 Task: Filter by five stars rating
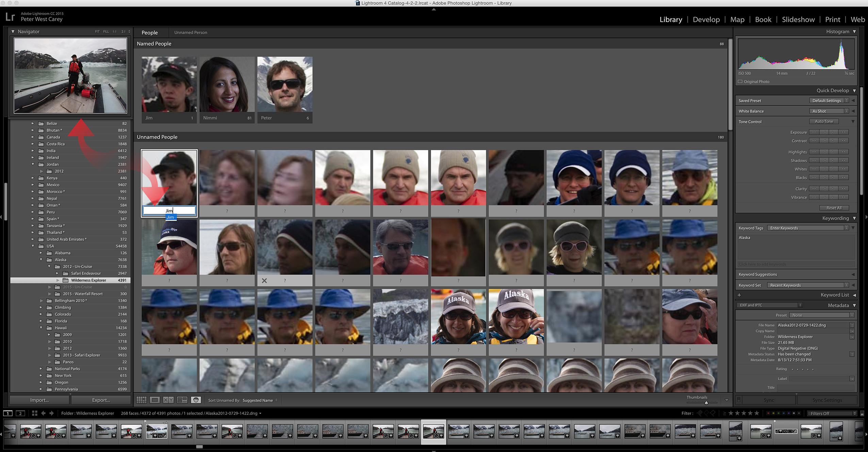(x=757, y=413)
